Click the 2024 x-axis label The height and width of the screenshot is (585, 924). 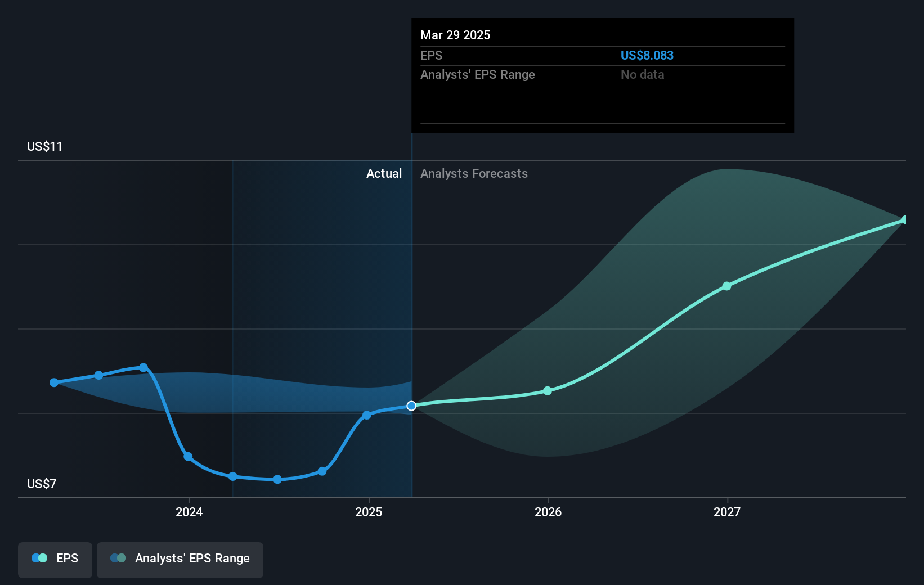189,512
